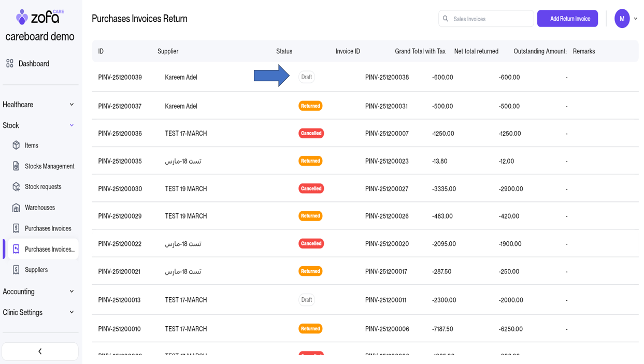Select the Warehouses building icon
The width and height of the screenshot is (644, 364).
pos(16,208)
